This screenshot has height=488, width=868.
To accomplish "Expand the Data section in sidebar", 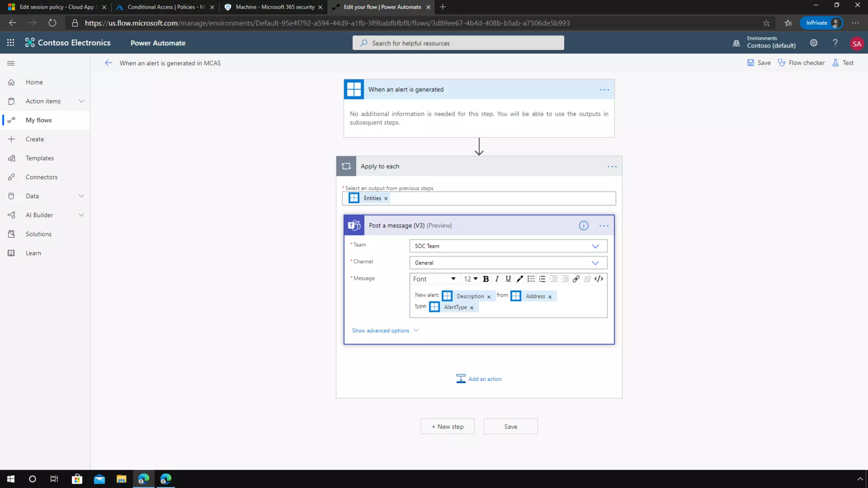I will tap(81, 196).
